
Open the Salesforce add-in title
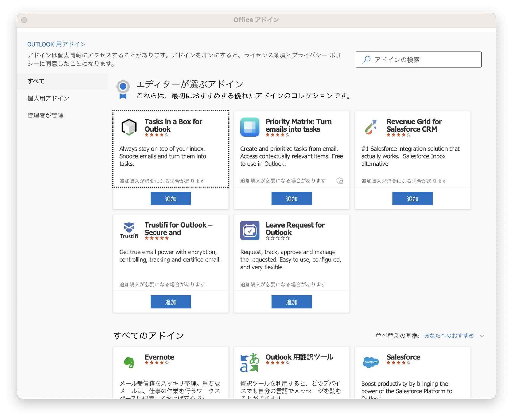[403, 357]
